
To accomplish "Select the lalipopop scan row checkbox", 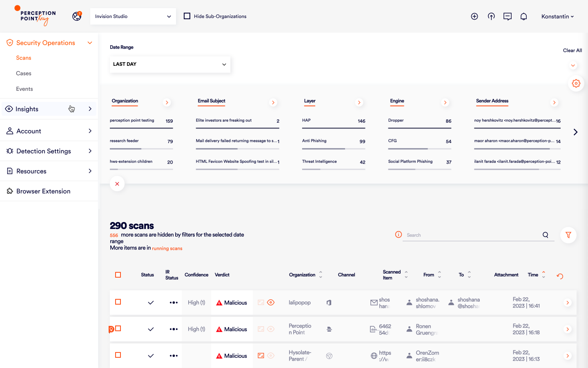I will (x=118, y=302).
